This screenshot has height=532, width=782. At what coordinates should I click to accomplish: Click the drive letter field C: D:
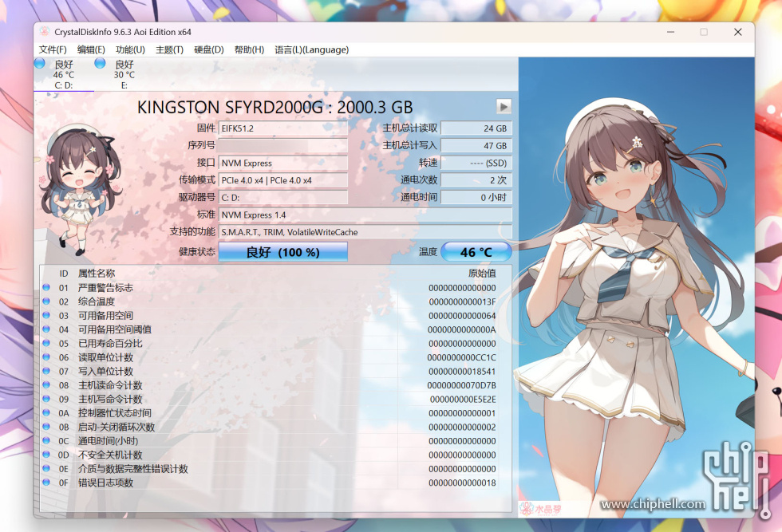click(282, 198)
